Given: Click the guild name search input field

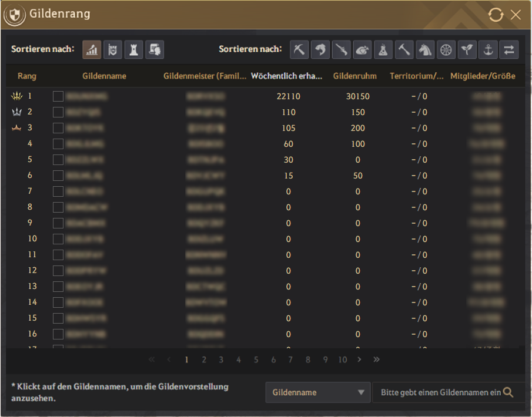Looking at the screenshot, I should click(440, 392).
